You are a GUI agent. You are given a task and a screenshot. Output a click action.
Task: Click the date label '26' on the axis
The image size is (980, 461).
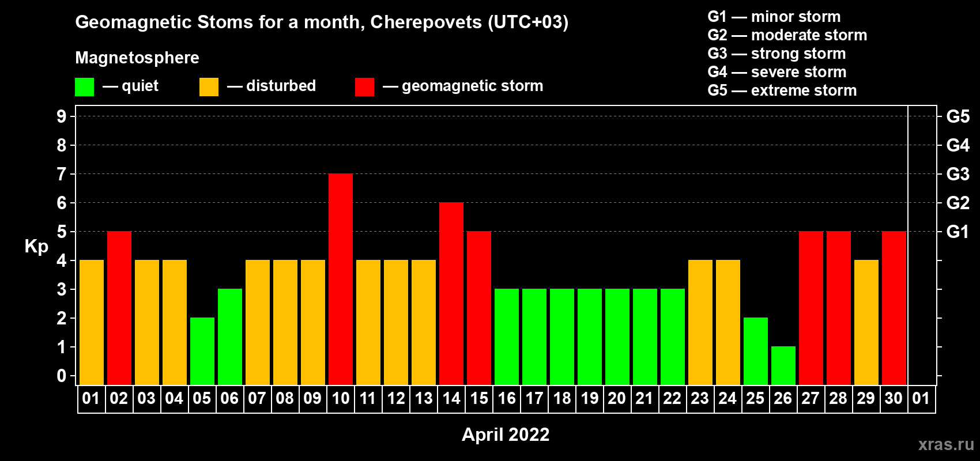coord(783,398)
